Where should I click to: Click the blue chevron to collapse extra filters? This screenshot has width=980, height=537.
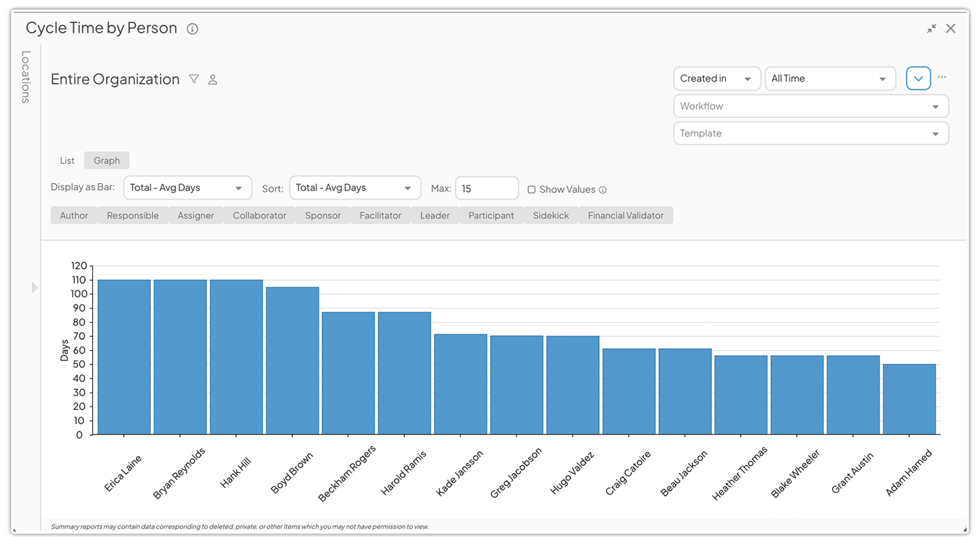pos(918,77)
